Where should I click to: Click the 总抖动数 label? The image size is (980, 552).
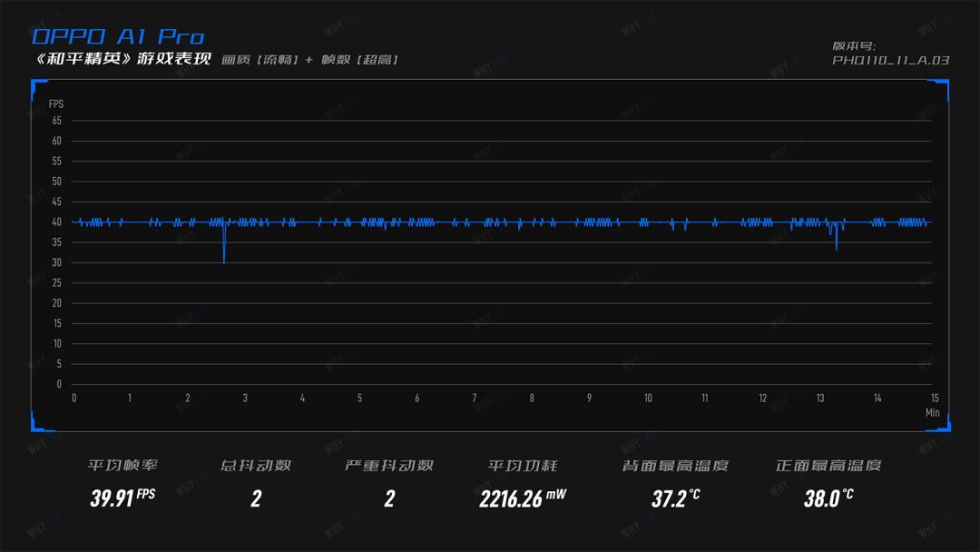256,465
